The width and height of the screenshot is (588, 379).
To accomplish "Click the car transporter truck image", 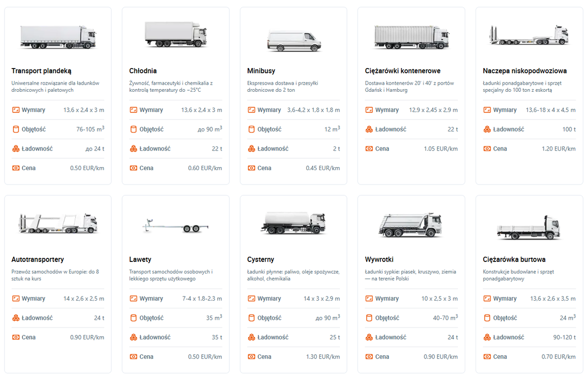I will 58,223.
